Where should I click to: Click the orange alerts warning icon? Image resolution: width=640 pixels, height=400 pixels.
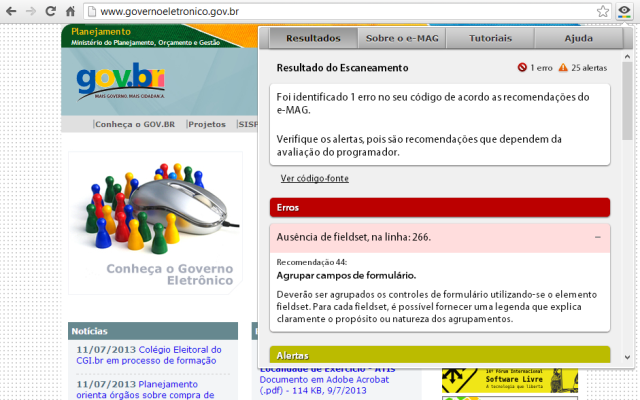coord(563,68)
